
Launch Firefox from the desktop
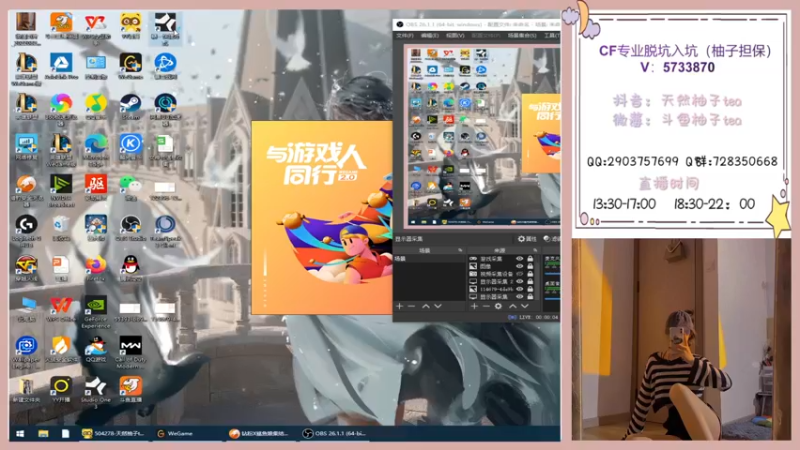96,268
